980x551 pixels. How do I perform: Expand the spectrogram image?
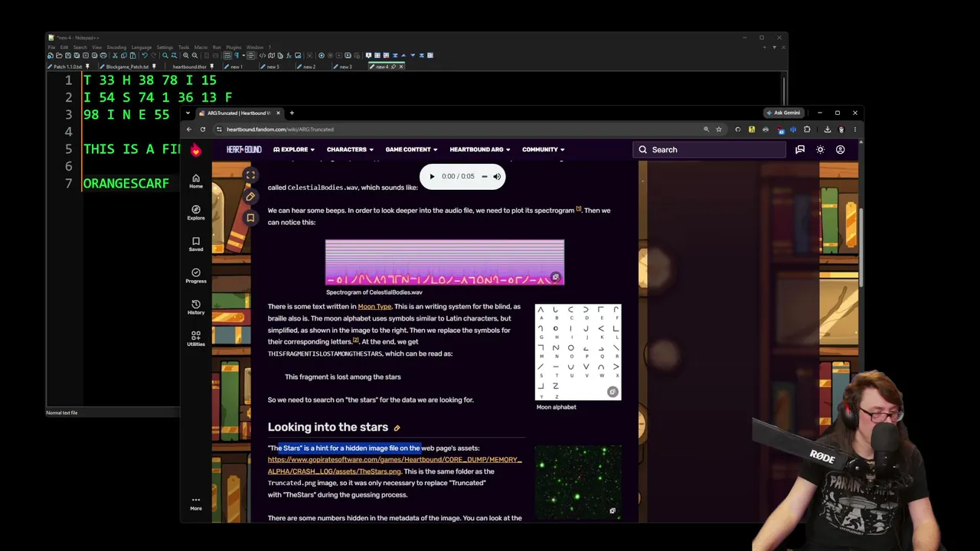point(556,277)
